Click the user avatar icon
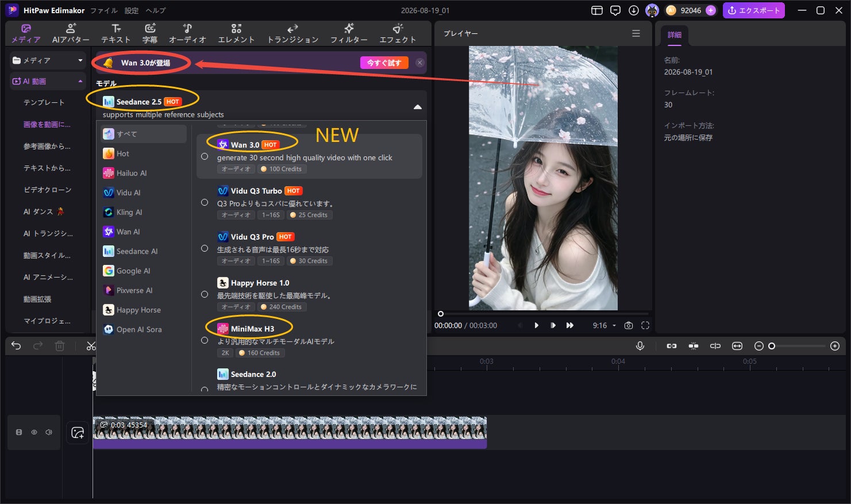The height and width of the screenshot is (504, 851). click(x=652, y=10)
